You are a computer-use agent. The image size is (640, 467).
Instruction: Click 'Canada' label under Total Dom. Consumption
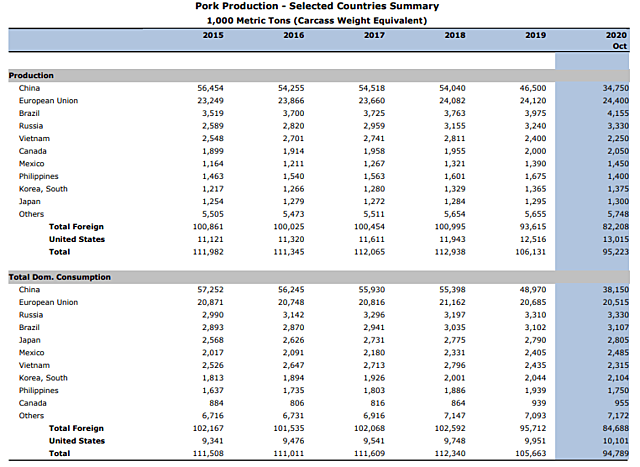[x=33, y=403]
